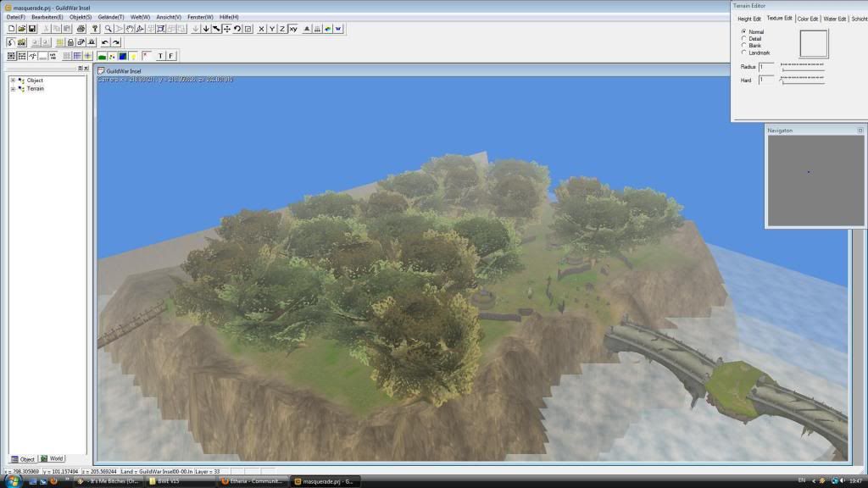
Task: Toggle the XY plane lock
Action: [x=293, y=29]
